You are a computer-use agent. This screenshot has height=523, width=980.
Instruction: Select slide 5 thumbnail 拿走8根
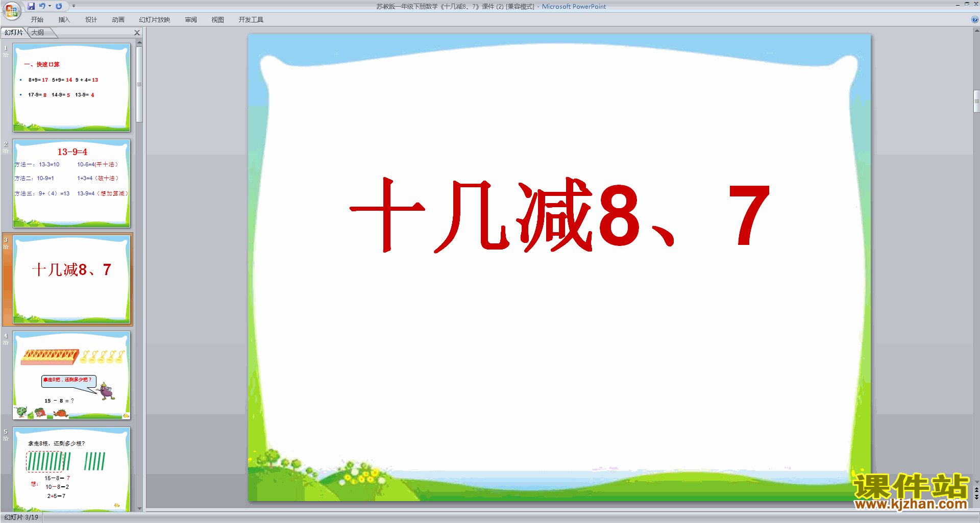[x=71, y=469]
